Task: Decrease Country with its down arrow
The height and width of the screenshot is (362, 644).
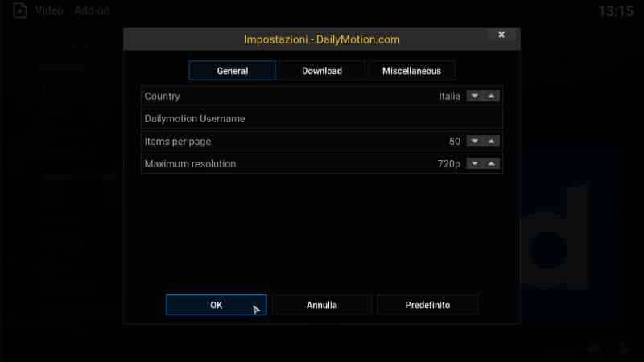Action: click(x=475, y=96)
